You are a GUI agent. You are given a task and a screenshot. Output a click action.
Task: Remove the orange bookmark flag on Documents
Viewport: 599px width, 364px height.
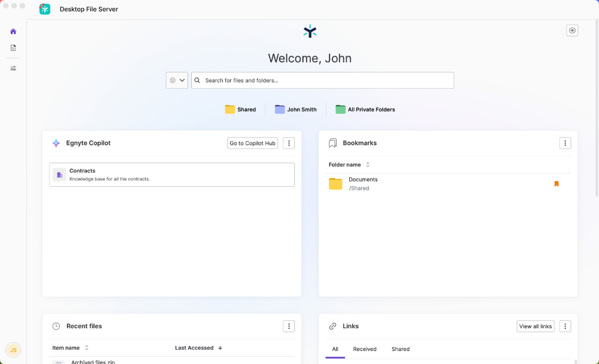coord(556,184)
